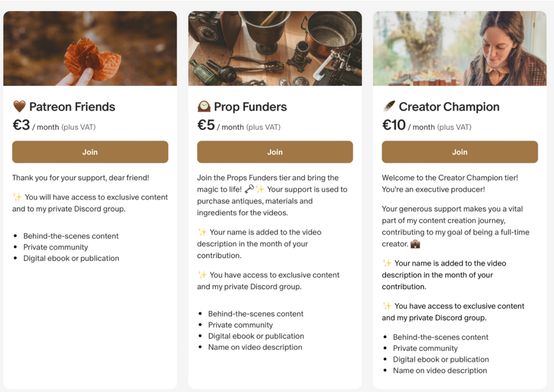Click the Creator Champion portrait photo

(x=460, y=48)
